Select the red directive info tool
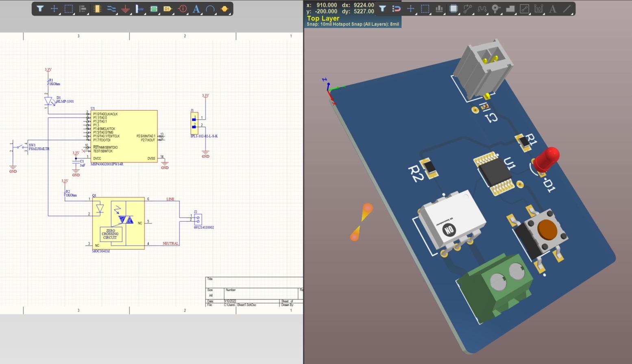Viewport: 632px width, 364px height. click(x=182, y=9)
